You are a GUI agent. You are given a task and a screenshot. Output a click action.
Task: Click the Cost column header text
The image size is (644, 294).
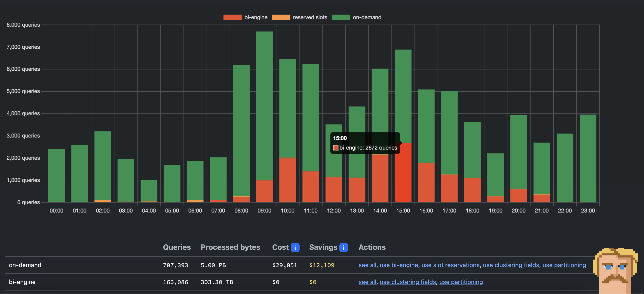click(280, 247)
